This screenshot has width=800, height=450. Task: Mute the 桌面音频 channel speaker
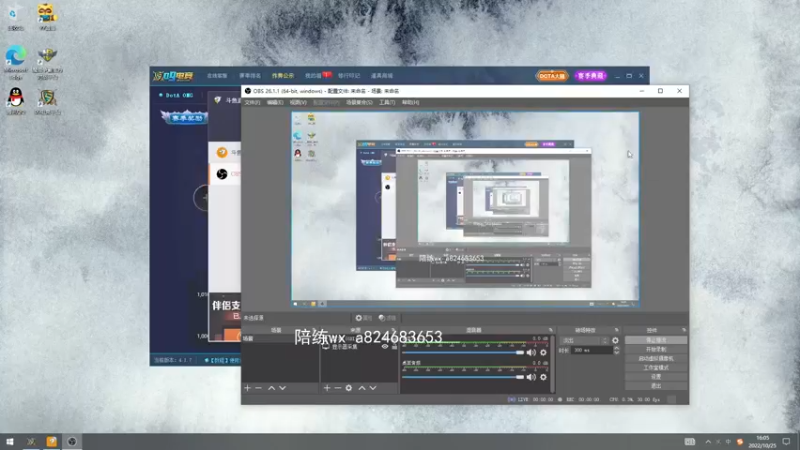531,377
